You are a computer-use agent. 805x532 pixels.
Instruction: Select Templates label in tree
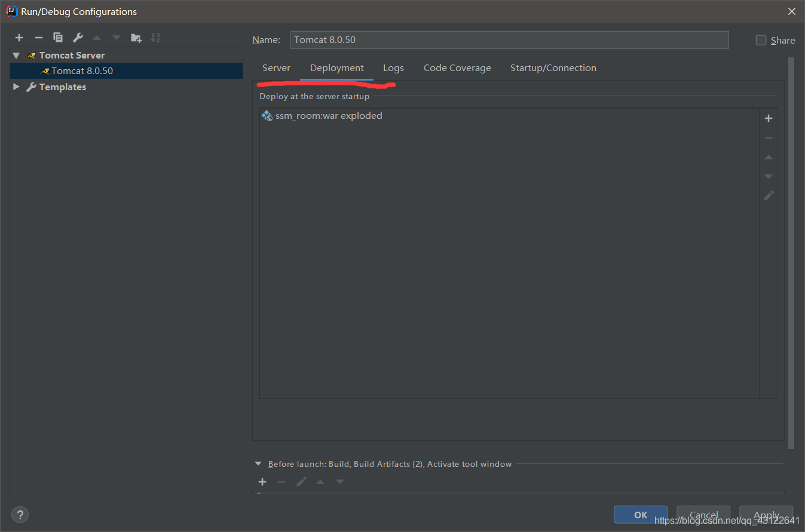click(x=63, y=87)
